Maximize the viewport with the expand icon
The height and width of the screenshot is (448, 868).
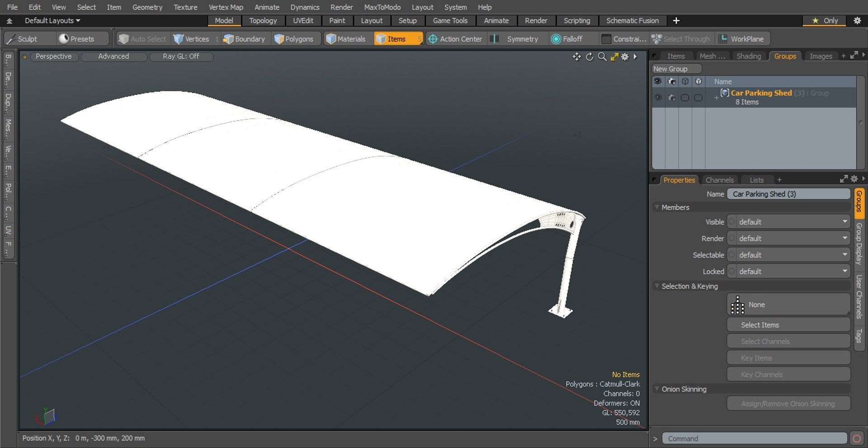[614, 57]
